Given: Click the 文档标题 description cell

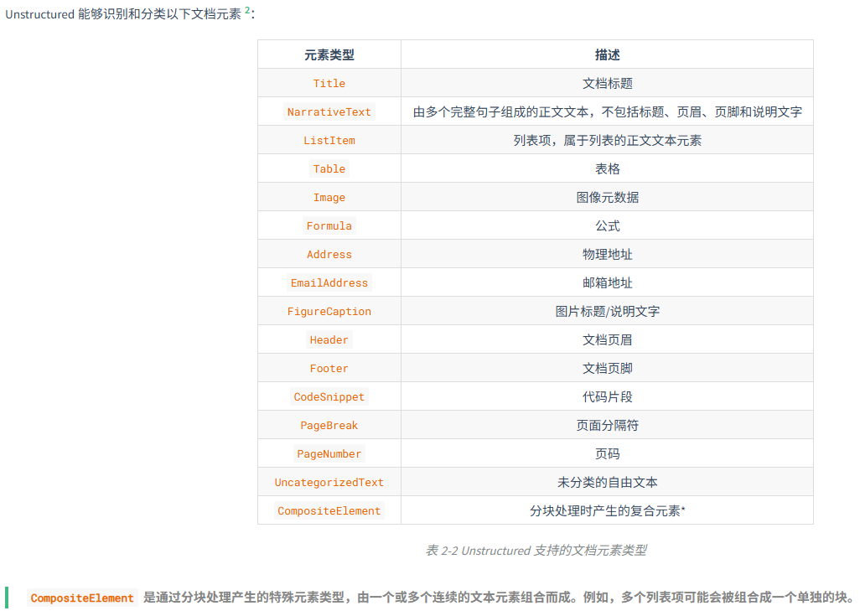Looking at the screenshot, I should (x=607, y=83).
